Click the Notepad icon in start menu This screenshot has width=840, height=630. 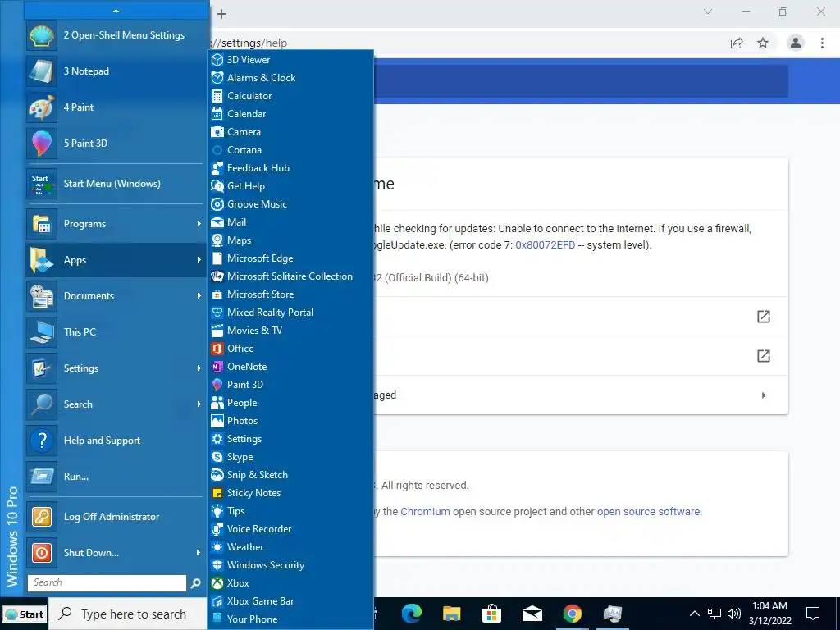[41, 71]
